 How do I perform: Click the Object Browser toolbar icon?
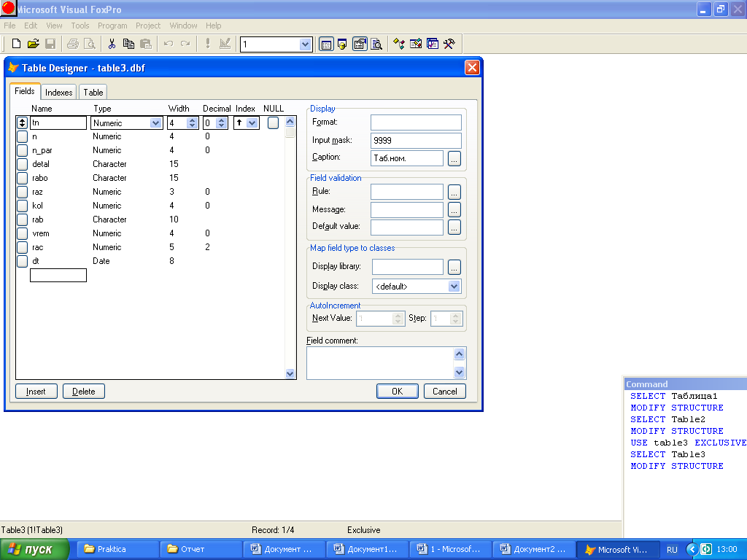click(x=416, y=44)
